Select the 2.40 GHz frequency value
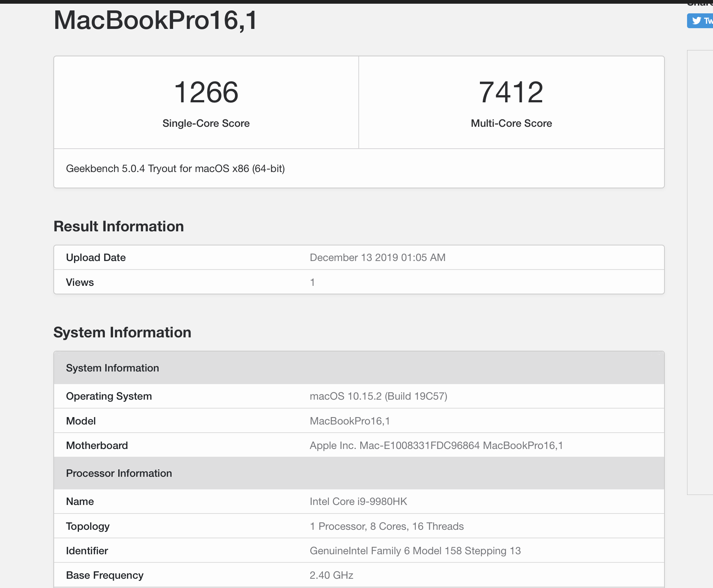This screenshot has height=588, width=713. click(331, 575)
